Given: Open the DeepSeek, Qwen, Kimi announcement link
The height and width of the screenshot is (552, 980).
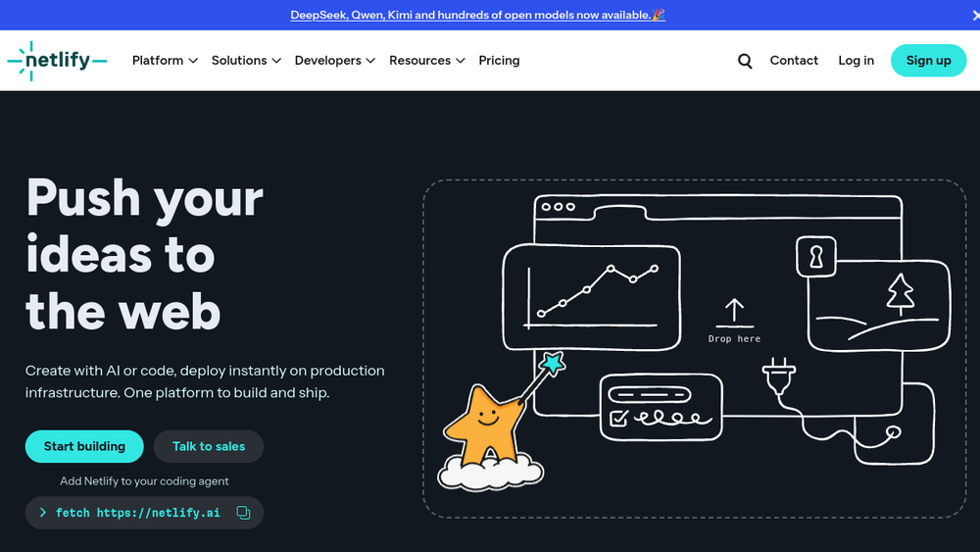Looking at the screenshot, I should pyautogui.click(x=477, y=15).
